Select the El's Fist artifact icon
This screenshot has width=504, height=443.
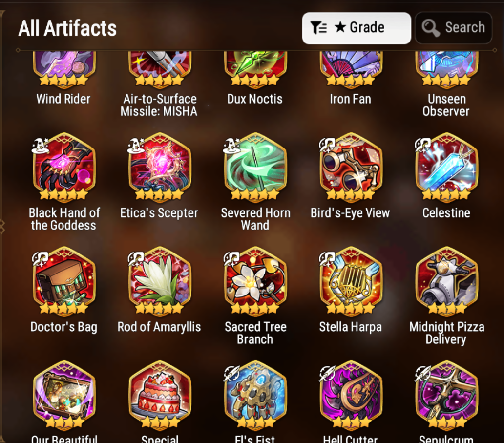click(255, 396)
